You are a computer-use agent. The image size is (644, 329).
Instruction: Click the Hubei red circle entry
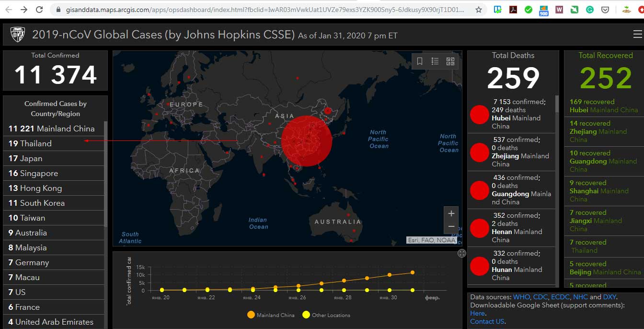(479, 114)
